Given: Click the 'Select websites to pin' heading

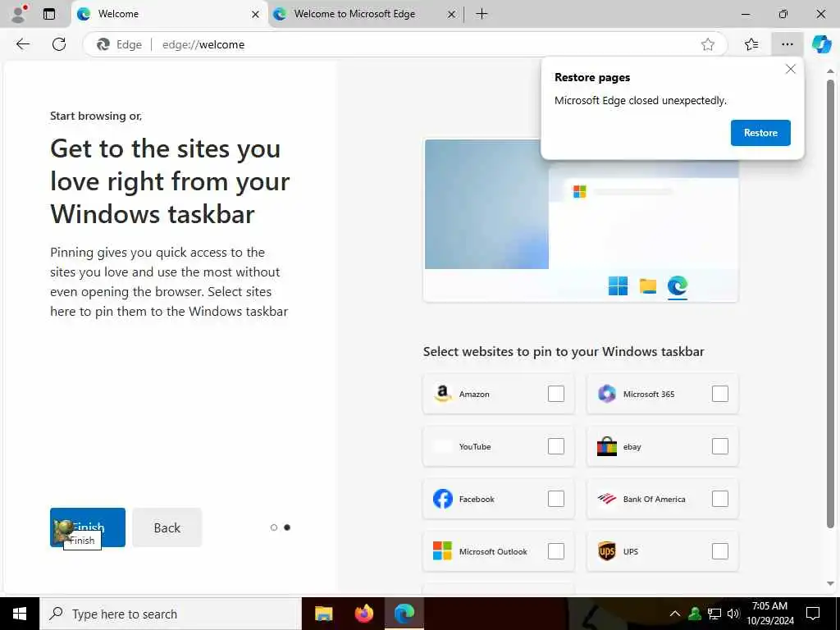Looking at the screenshot, I should 564,351.
